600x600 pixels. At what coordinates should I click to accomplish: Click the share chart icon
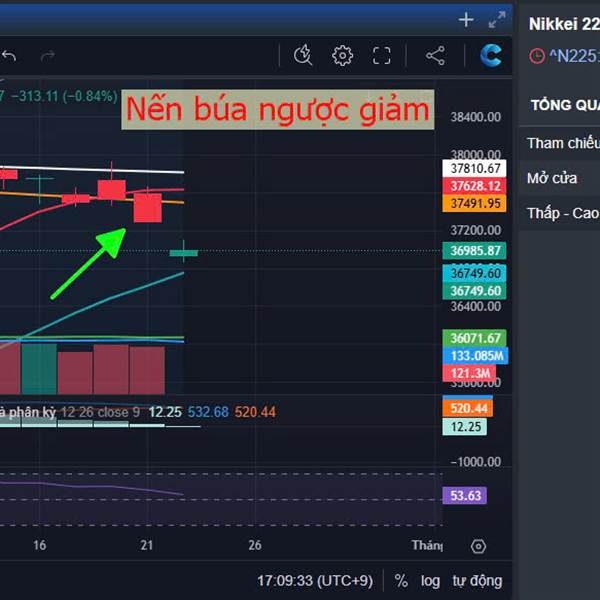(435, 56)
